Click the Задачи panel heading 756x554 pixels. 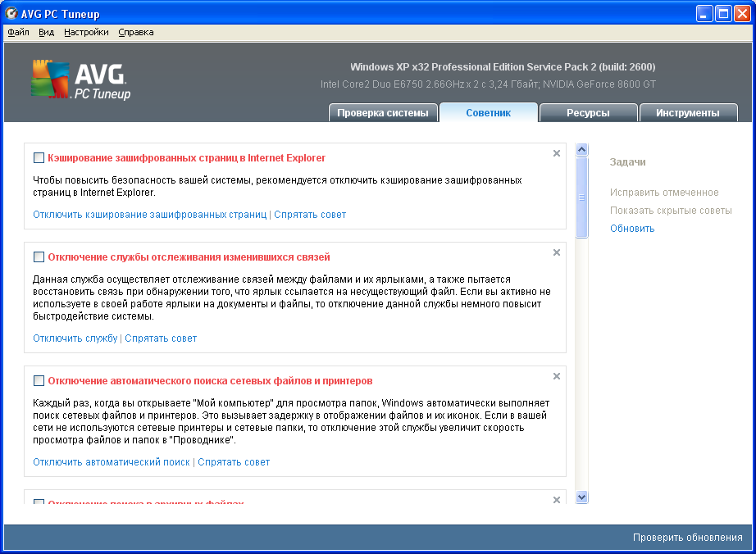tap(627, 162)
